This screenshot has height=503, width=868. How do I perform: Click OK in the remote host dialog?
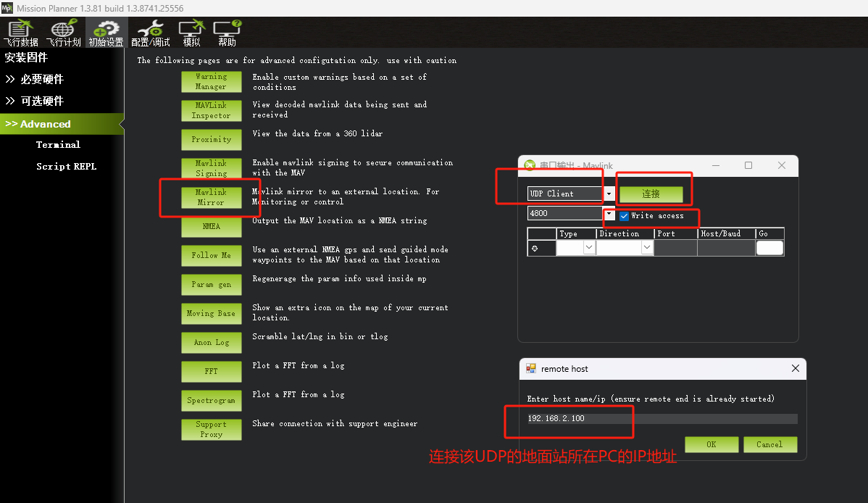tap(711, 444)
